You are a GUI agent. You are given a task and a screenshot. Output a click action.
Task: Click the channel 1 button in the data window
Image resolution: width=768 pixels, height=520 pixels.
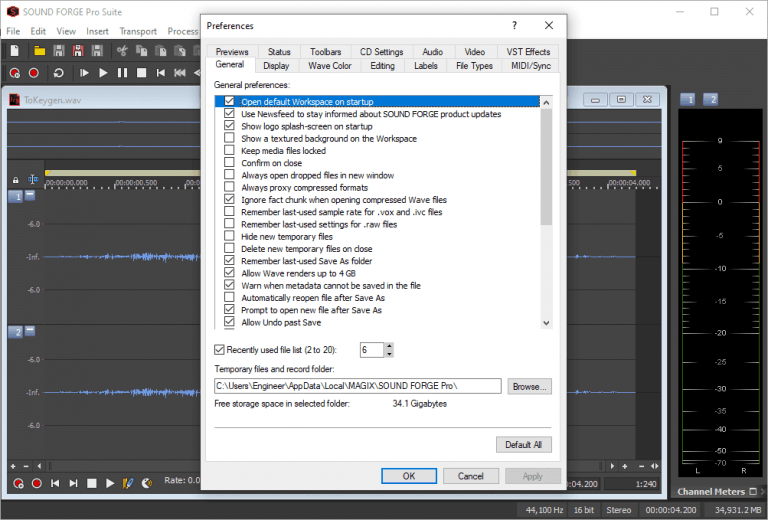[x=16, y=197]
